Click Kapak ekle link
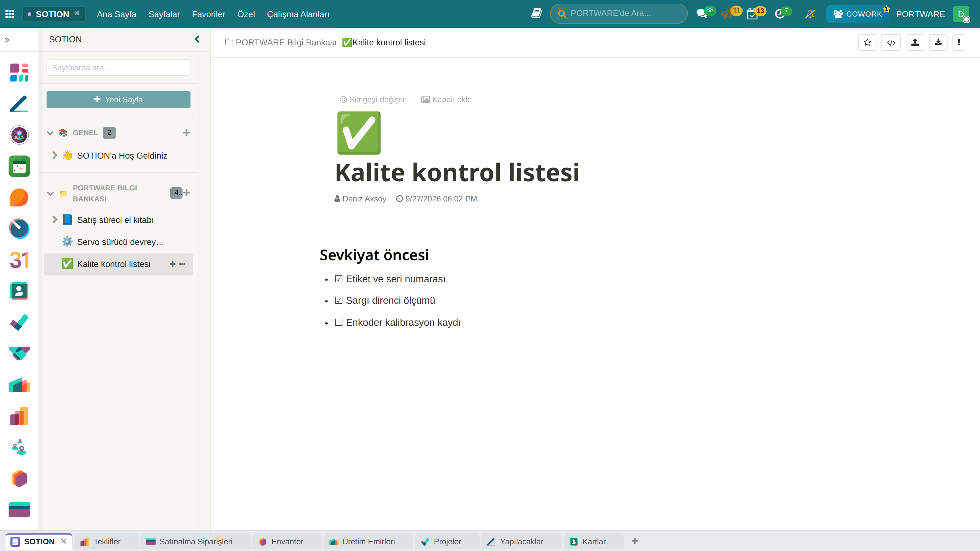This screenshot has height=551, width=980. click(446, 99)
